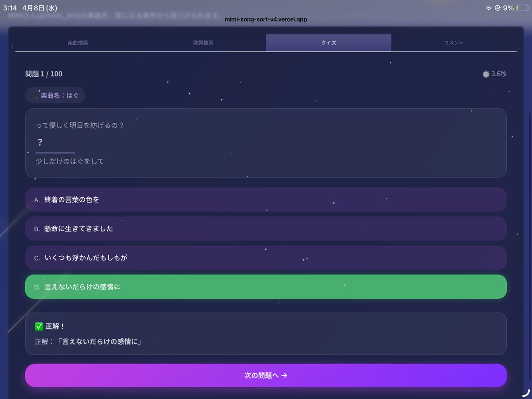Tap the 4月8日 (水) date

pos(39,8)
